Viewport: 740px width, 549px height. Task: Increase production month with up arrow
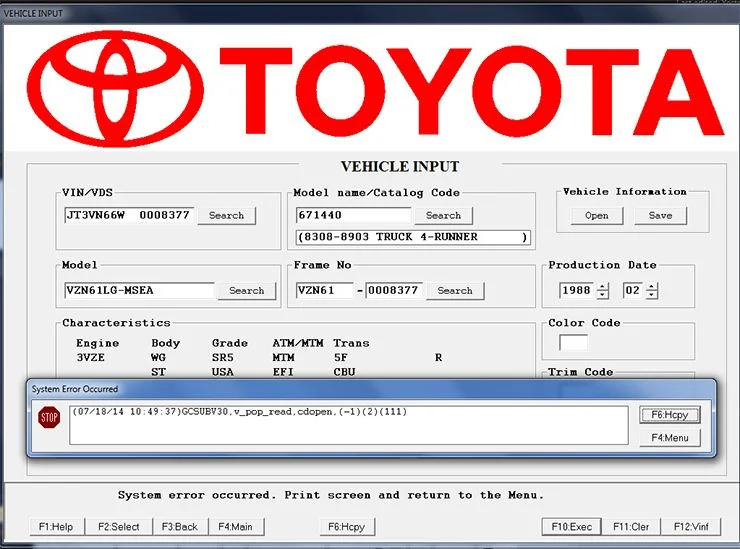[652, 287]
